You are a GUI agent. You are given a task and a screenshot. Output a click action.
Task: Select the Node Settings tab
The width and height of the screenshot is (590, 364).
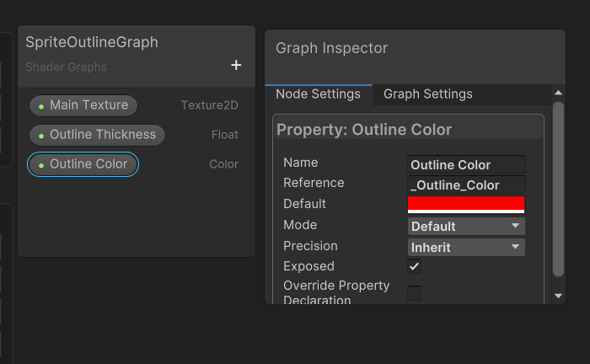tap(318, 94)
